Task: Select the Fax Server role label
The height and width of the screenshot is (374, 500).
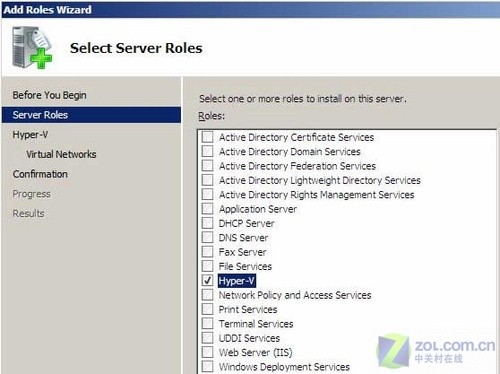Action: tap(242, 252)
